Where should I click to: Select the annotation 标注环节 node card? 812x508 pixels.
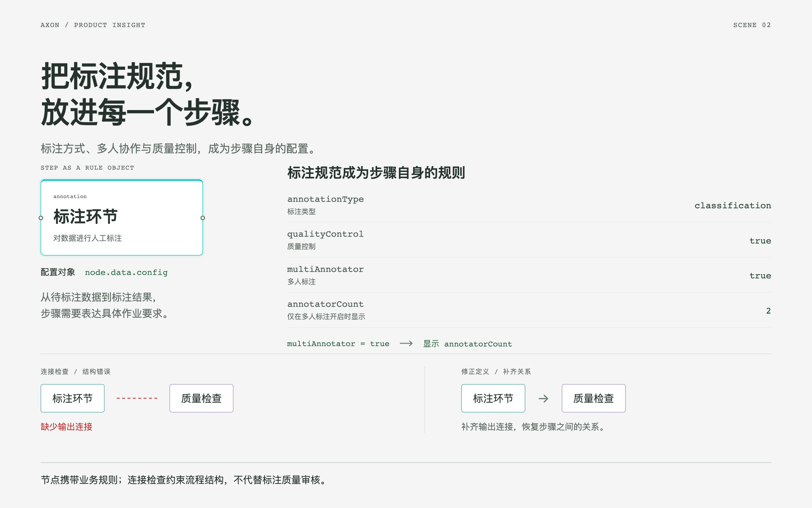[122, 217]
